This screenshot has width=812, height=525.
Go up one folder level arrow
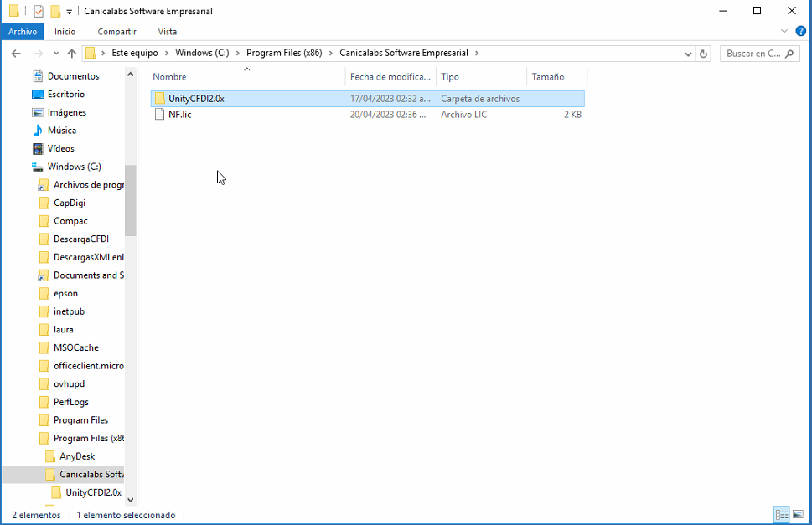pos(72,54)
